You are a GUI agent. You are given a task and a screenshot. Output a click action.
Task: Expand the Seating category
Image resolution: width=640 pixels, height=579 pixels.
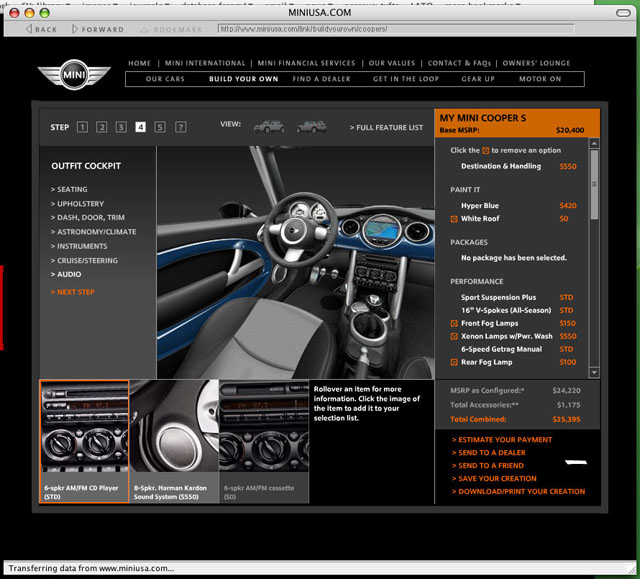71,189
